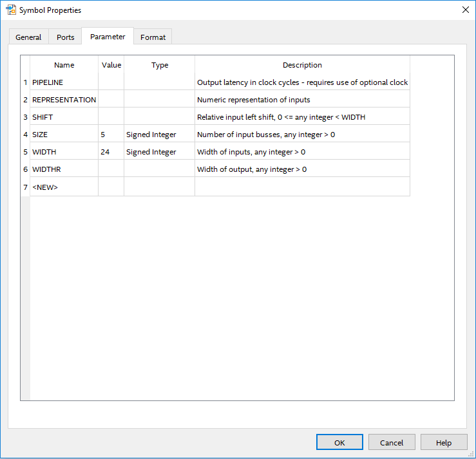Click the Cancel button
Viewport: 476px width, 459px height.
coord(392,443)
